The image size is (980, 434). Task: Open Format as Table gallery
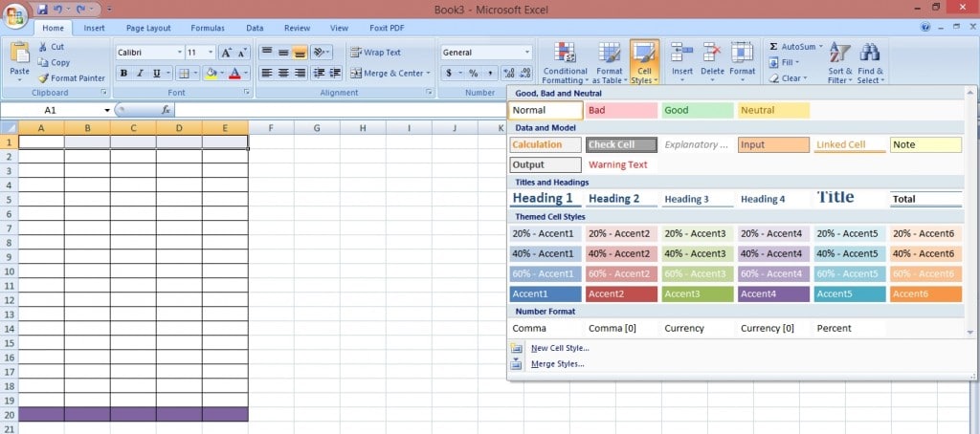(608, 62)
